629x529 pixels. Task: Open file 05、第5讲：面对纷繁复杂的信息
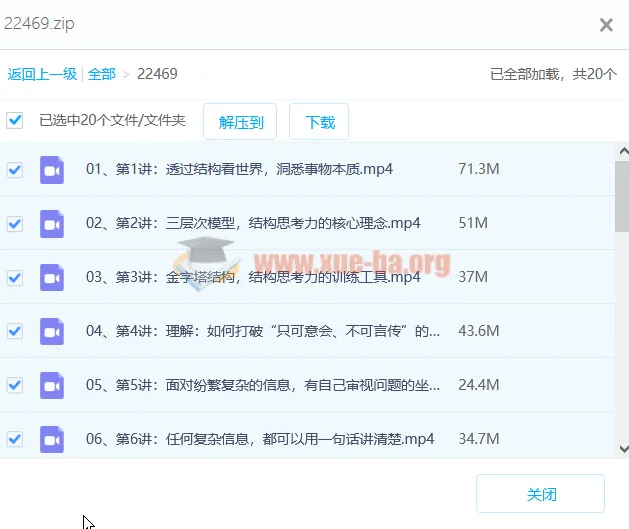click(x=263, y=385)
